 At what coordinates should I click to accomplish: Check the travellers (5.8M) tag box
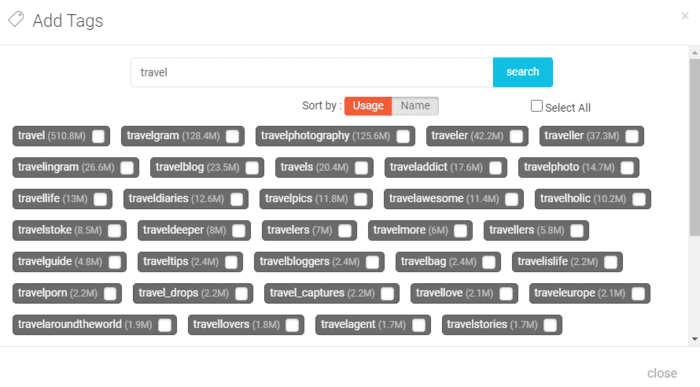[x=577, y=231]
